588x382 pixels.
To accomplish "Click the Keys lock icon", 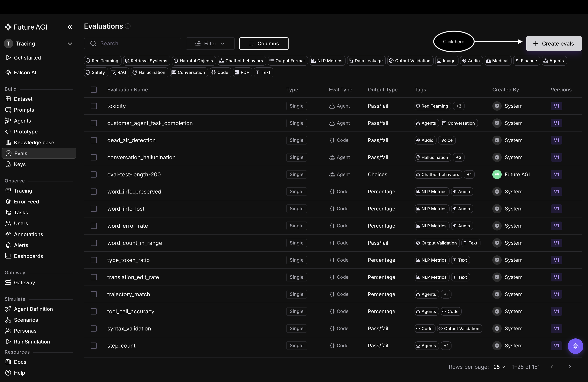I will pyautogui.click(x=8, y=164).
